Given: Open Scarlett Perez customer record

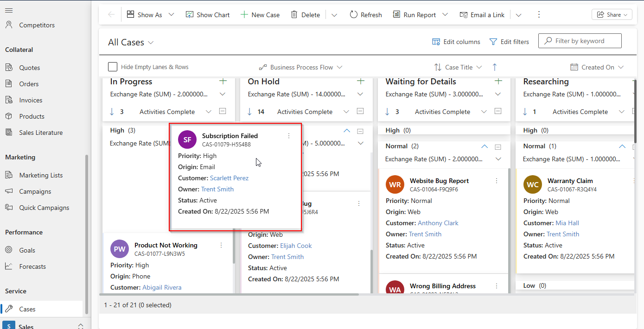Looking at the screenshot, I should tap(229, 178).
